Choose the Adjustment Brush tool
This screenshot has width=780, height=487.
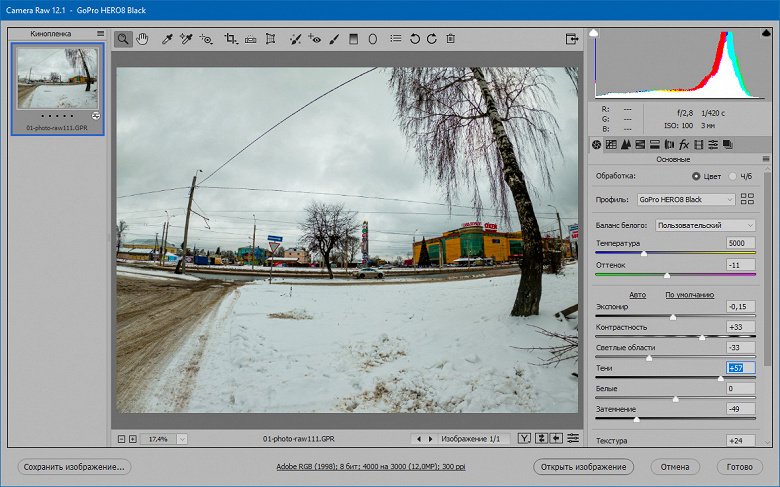(x=333, y=39)
